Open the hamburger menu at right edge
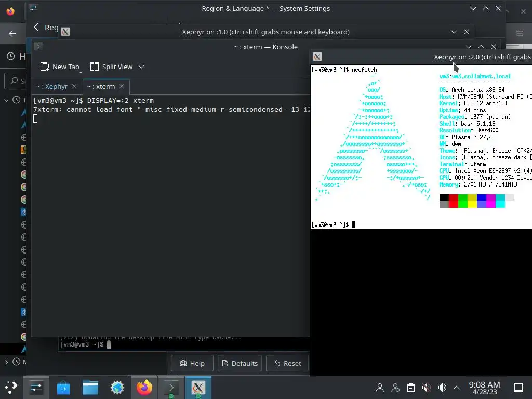Viewport: 532px width, 399px height. [520, 33]
